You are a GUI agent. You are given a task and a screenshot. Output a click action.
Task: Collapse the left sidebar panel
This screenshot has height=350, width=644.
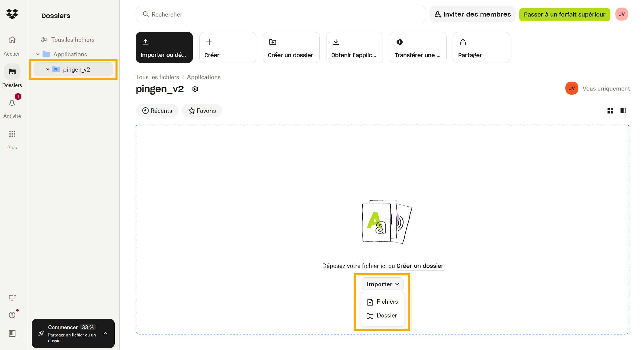12,333
